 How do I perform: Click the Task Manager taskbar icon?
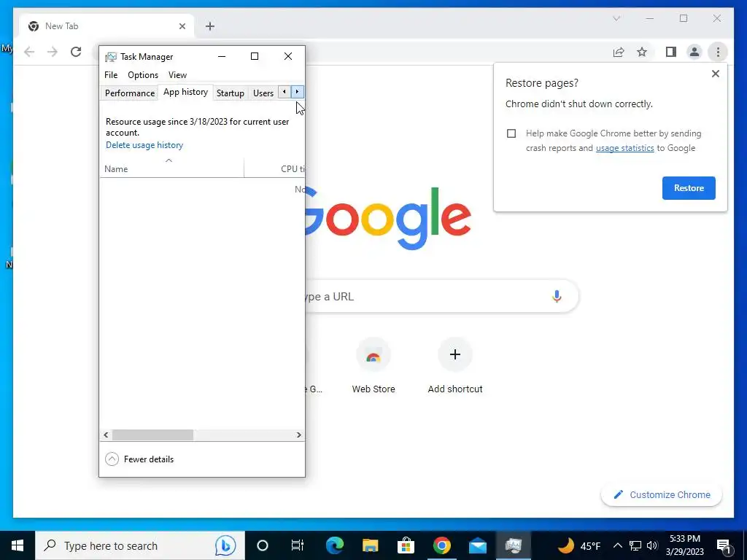513,545
